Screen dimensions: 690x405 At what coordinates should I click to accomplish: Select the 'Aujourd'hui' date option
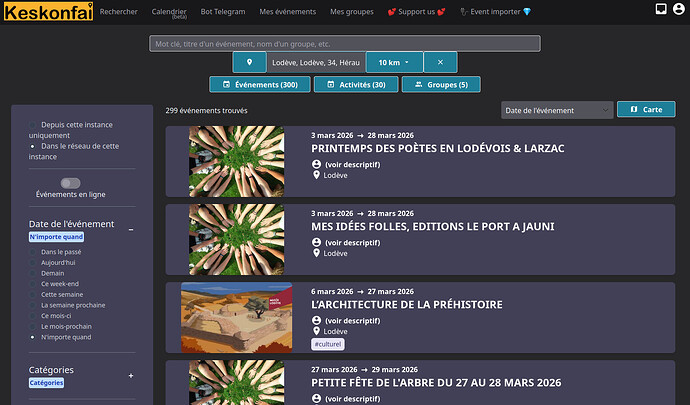pyautogui.click(x=32, y=262)
